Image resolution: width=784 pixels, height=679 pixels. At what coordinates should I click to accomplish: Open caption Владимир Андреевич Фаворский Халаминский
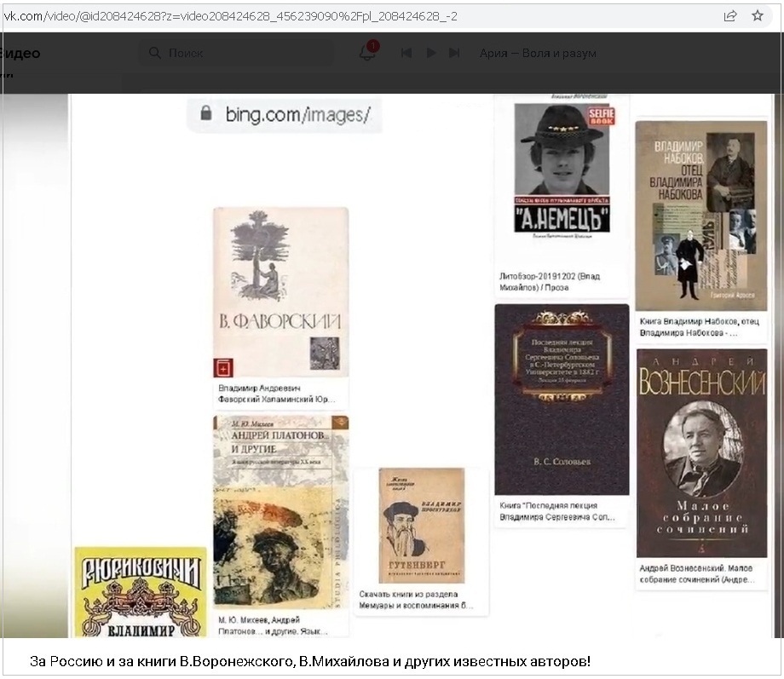click(x=276, y=394)
